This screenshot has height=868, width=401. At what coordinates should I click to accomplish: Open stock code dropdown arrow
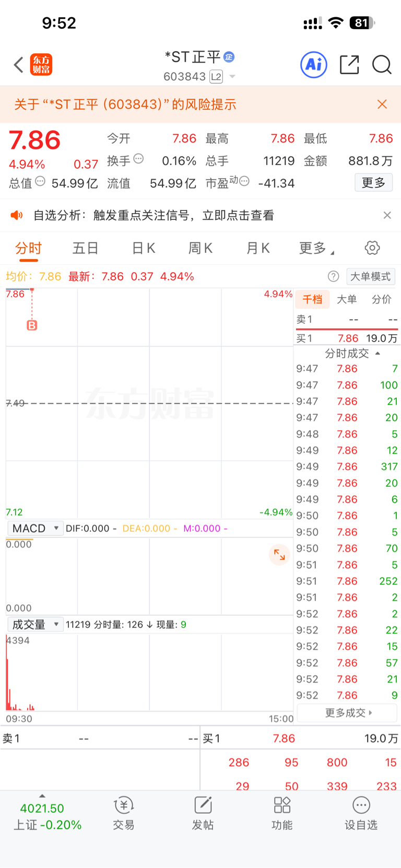232,77
